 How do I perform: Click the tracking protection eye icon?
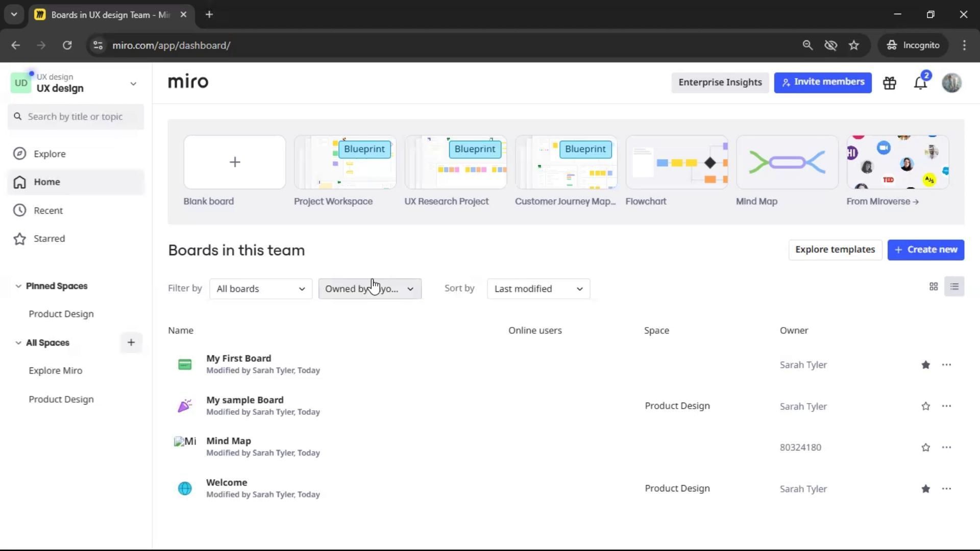tap(830, 45)
